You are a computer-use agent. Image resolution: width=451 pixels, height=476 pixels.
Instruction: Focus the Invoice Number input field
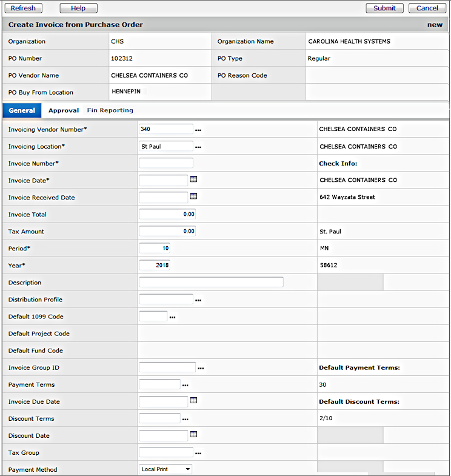coord(166,163)
